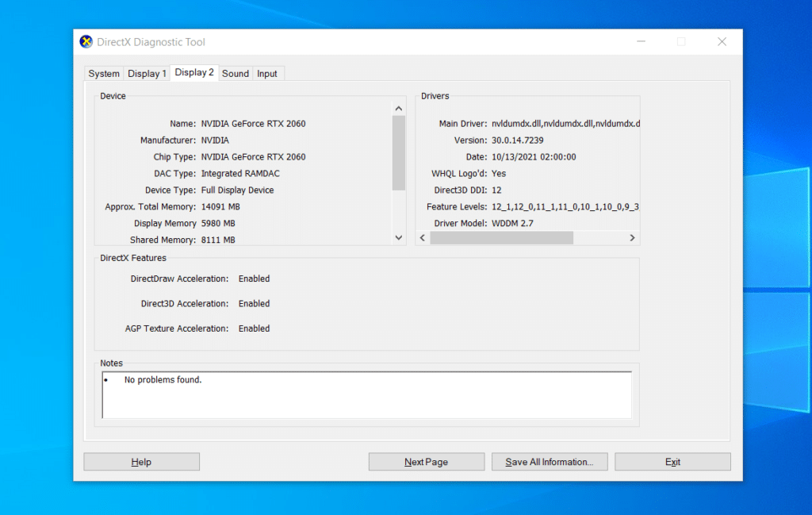
Task: Click Device panel scroll down arrow
Action: 399,237
